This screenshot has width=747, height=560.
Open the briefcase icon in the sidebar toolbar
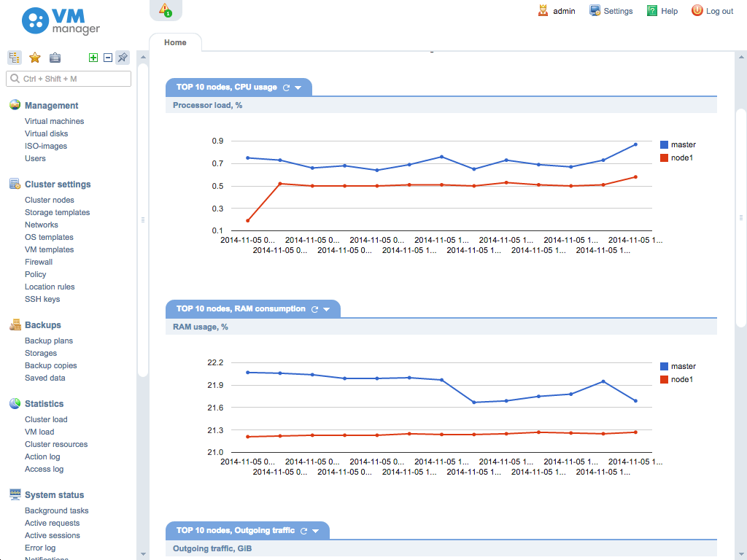pos(55,58)
